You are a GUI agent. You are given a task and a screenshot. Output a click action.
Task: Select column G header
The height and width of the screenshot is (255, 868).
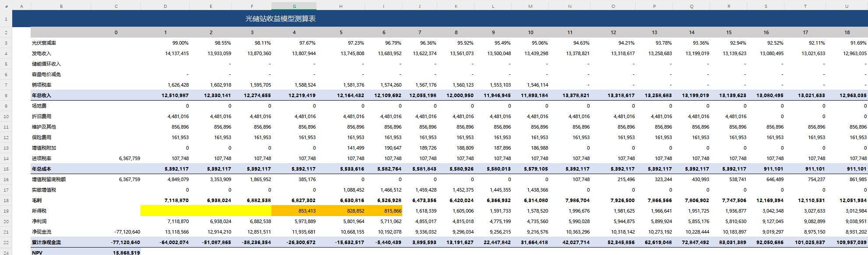coord(294,6)
